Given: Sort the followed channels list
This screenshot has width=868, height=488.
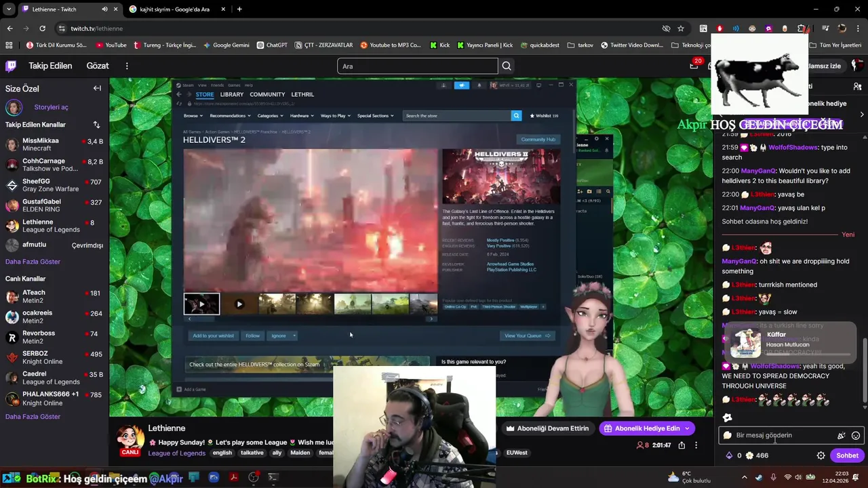Looking at the screenshot, I should coord(96,125).
